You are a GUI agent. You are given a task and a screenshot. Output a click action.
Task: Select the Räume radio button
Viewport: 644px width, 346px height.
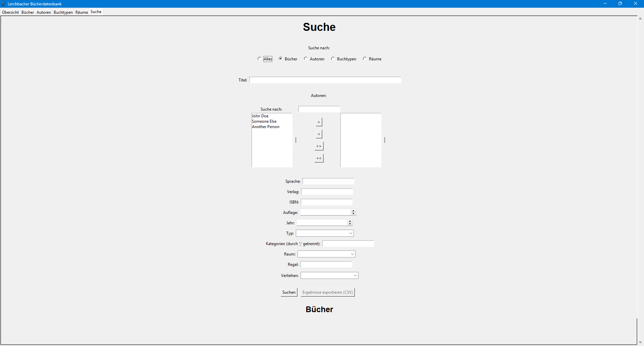tap(365, 59)
